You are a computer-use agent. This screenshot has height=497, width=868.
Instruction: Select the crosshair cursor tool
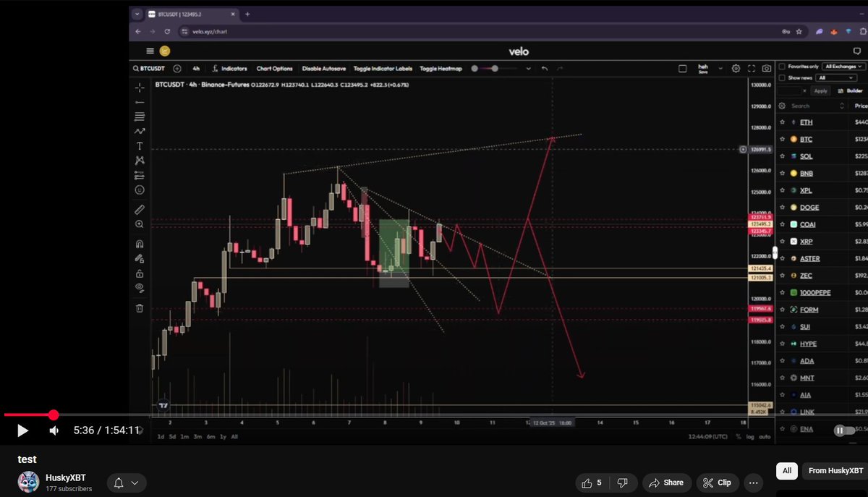click(x=140, y=88)
